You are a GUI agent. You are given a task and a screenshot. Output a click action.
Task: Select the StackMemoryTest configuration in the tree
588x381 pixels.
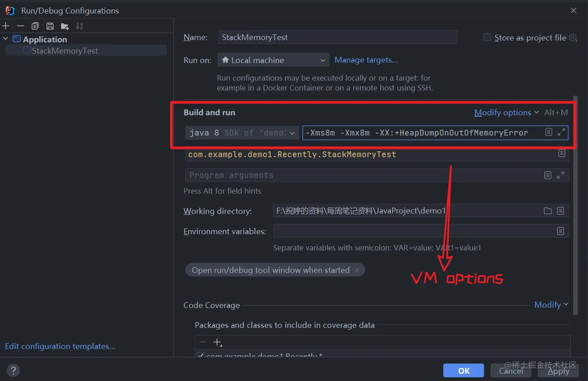[86, 50]
